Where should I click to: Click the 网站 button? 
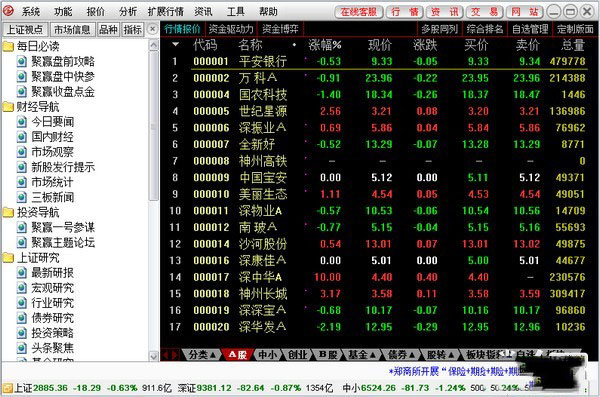525,12
